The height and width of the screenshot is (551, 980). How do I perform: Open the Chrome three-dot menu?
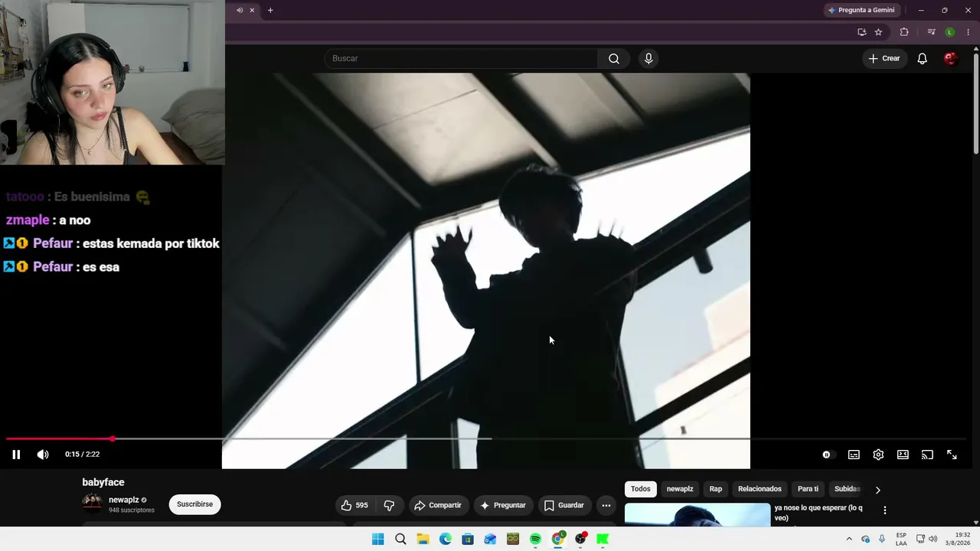point(968,32)
